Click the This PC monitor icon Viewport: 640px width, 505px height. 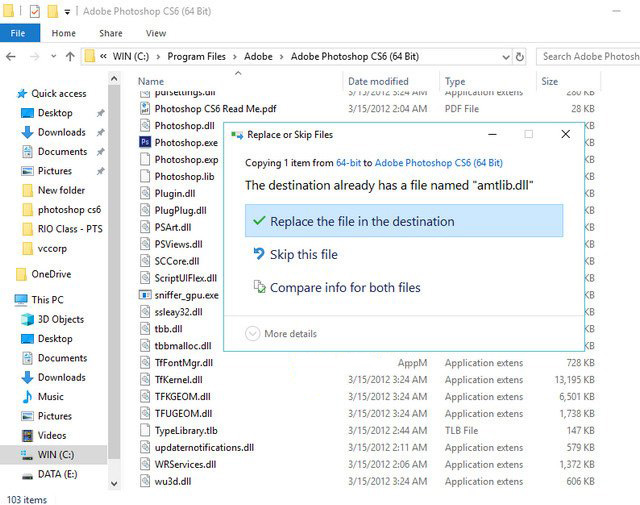(x=21, y=300)
